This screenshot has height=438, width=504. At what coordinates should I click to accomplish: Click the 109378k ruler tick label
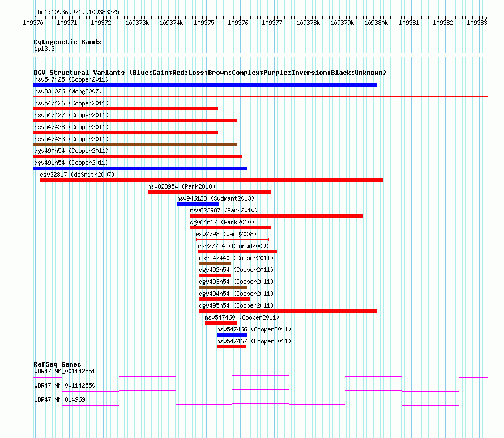pyautogui.click(x=308, y=23)
